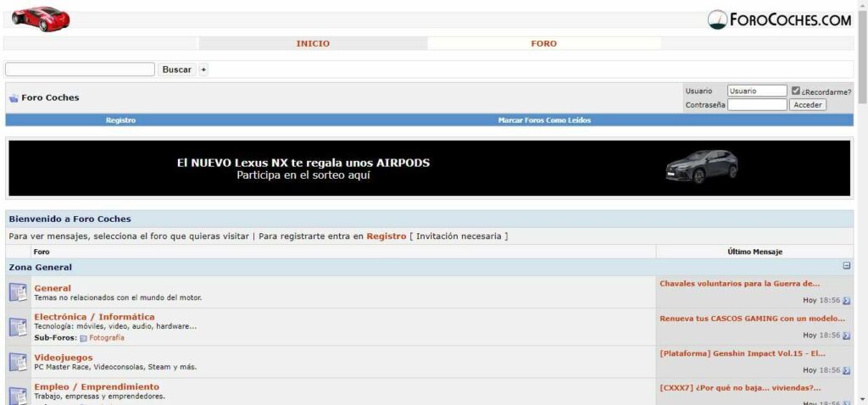Toggle the ¿Recordarme? checkbox
This screenshot has height=405, width=868.
tap(795, 91)
